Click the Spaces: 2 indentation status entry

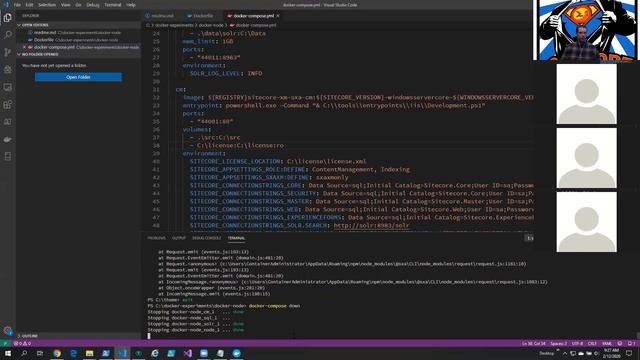[x=558, y=344]
